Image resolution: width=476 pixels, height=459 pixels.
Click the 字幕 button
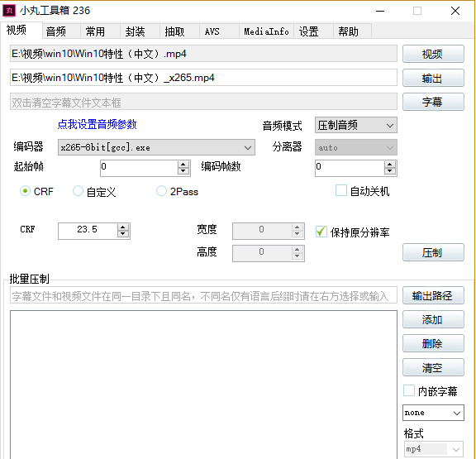[x=433, y=102]
